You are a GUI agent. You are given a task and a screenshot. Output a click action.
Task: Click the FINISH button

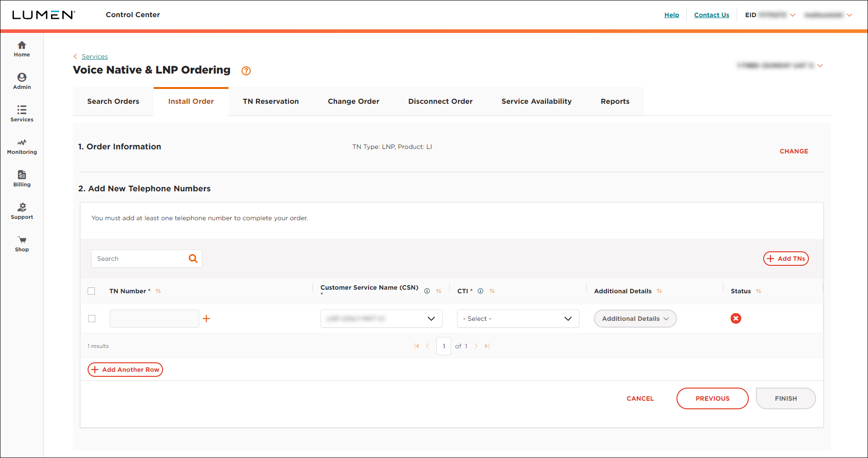point(786,398)
